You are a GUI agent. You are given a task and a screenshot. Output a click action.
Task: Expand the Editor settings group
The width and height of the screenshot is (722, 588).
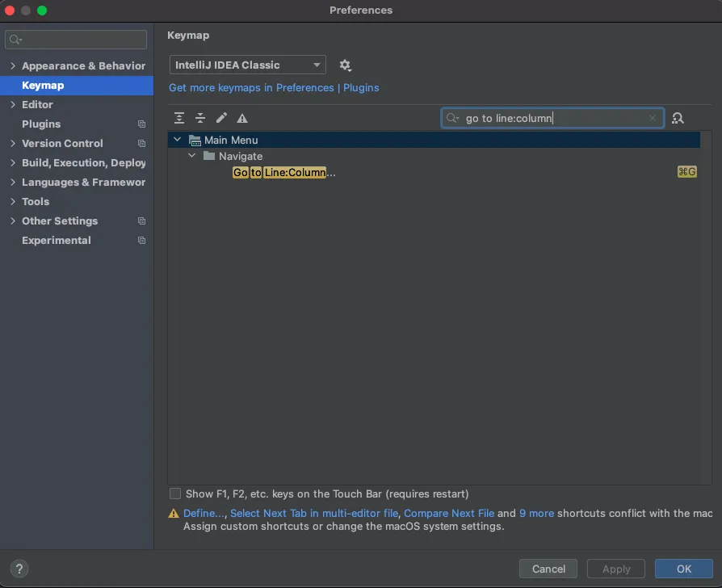(13, 104)
